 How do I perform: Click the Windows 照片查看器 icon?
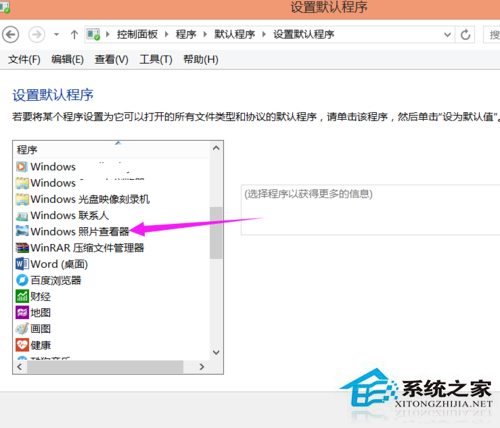(22, 231)
